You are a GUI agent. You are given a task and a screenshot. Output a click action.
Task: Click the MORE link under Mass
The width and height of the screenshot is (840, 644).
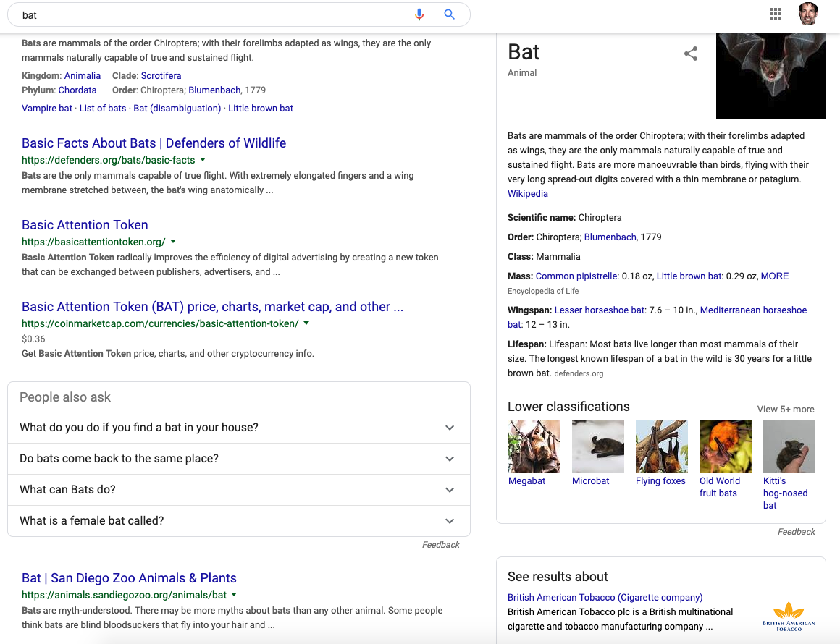pyautogui.click(x=775, y=276)
